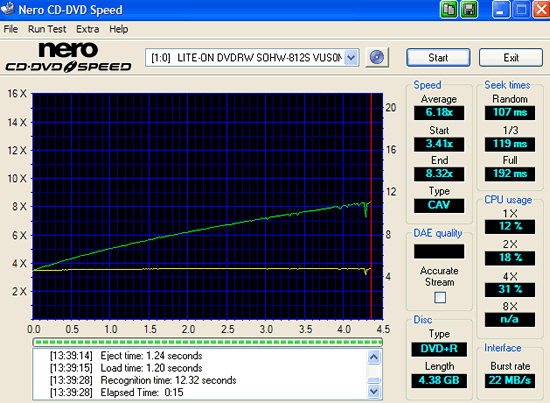Open the Help menu
The width and height of the screenshot is (550, 403).
pos(119,29)
